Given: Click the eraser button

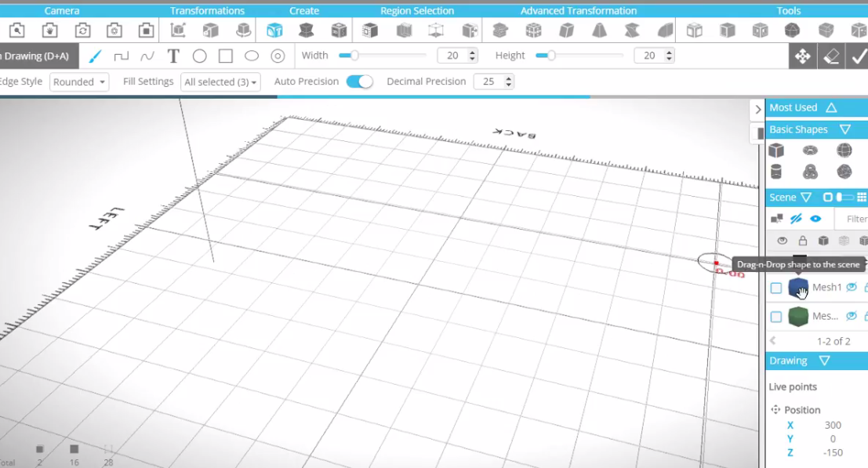Looking at the screenshot, I should coord(831,56).
